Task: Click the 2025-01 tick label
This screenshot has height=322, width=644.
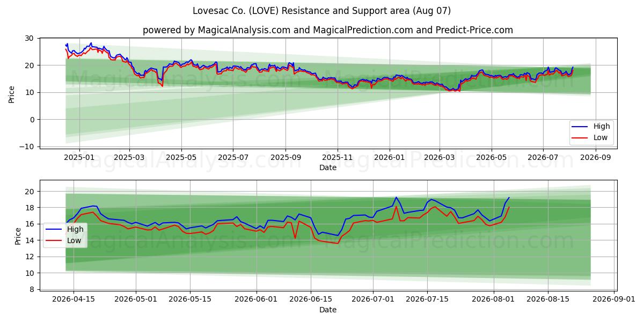Action: click(x=79, y=157)
